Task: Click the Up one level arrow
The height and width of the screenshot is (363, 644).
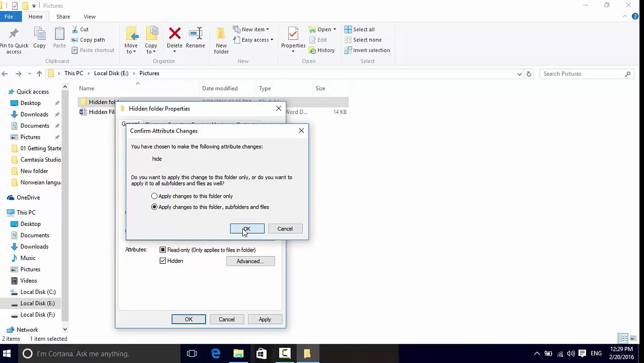Action: tap(39, 74)
